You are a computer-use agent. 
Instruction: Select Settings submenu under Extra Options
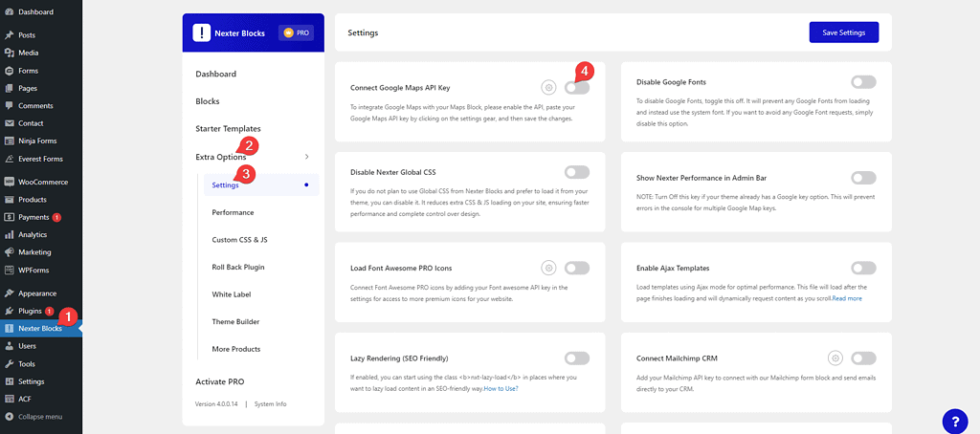(261, 184)
